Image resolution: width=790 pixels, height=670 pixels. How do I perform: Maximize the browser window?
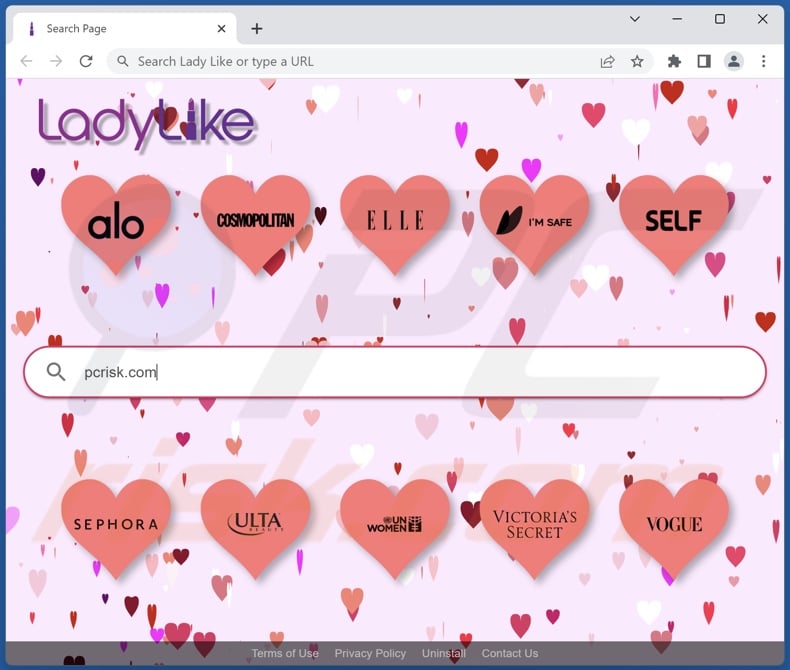point(720,19)
